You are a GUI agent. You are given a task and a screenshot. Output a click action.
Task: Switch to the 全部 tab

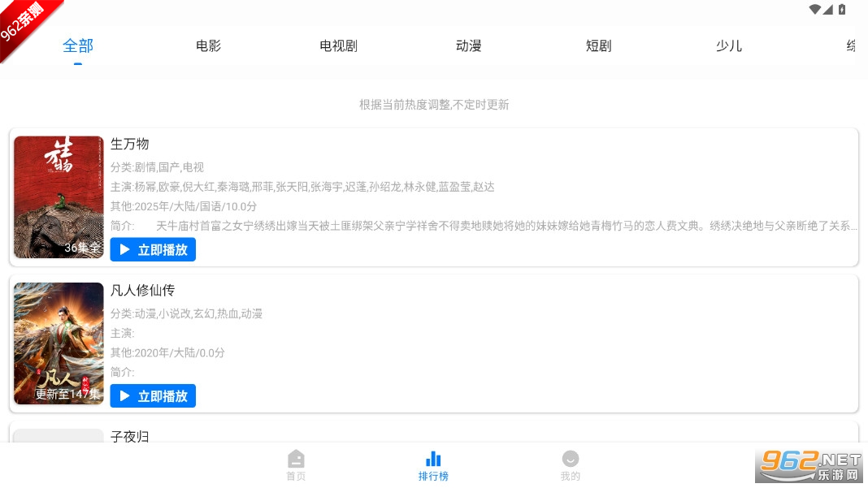(x=78, y=46)
